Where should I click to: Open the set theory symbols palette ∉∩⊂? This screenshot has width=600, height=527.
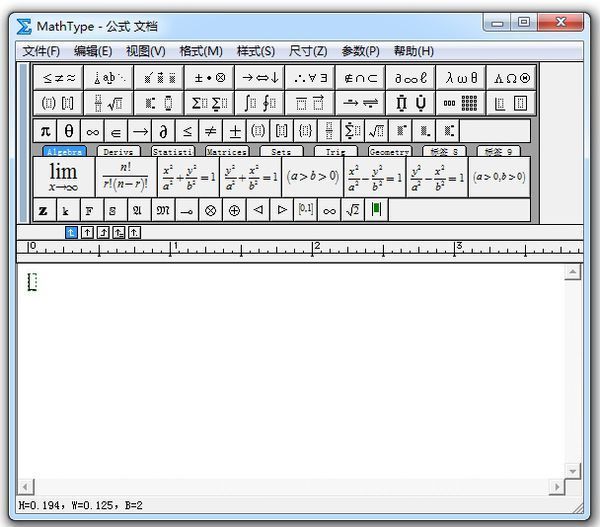pos(360,78)
